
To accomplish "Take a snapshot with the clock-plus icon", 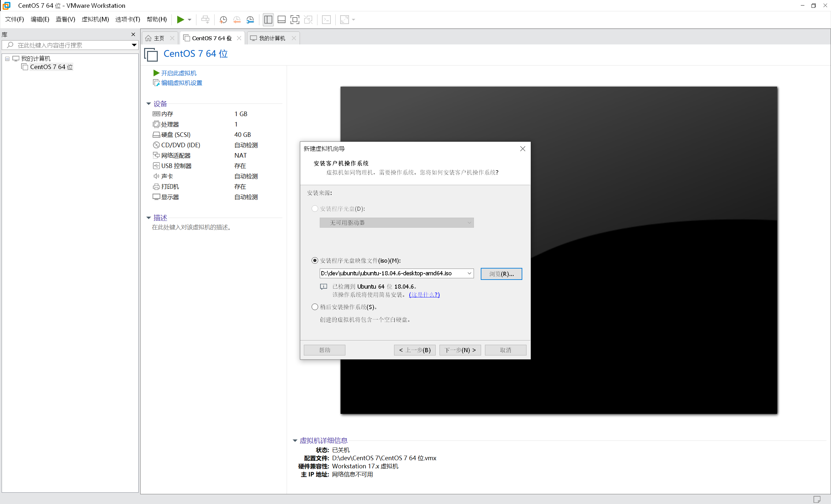I will [223, 19].
